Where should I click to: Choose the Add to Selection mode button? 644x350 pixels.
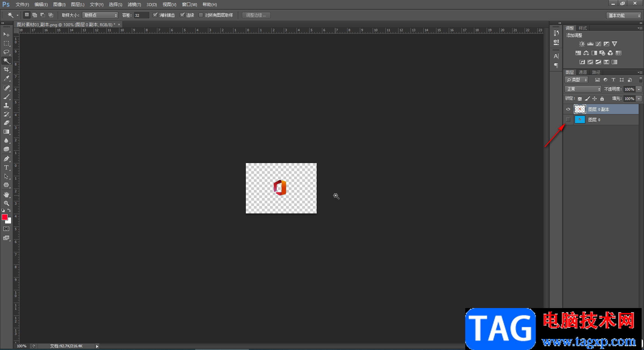pyautogui.click(x=35, y=15)
